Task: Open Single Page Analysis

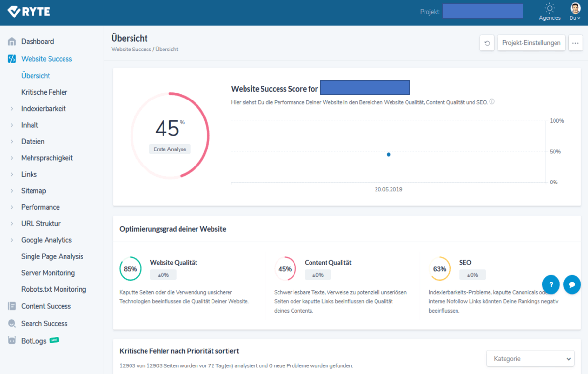Action: 52,256
